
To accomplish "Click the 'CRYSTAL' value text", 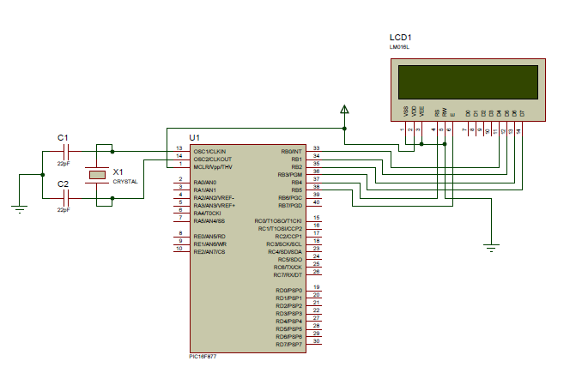I will (x=125, y=182).
